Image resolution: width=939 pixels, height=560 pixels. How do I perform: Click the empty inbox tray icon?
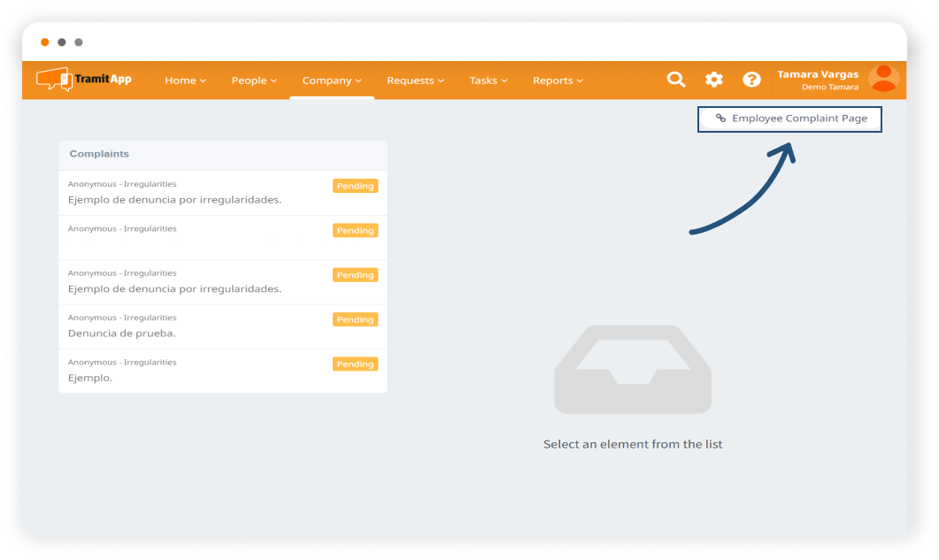[x=632, y=370]
